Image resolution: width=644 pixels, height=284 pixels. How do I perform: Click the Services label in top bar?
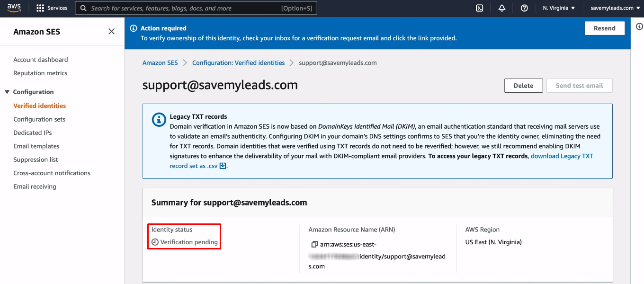57,8
